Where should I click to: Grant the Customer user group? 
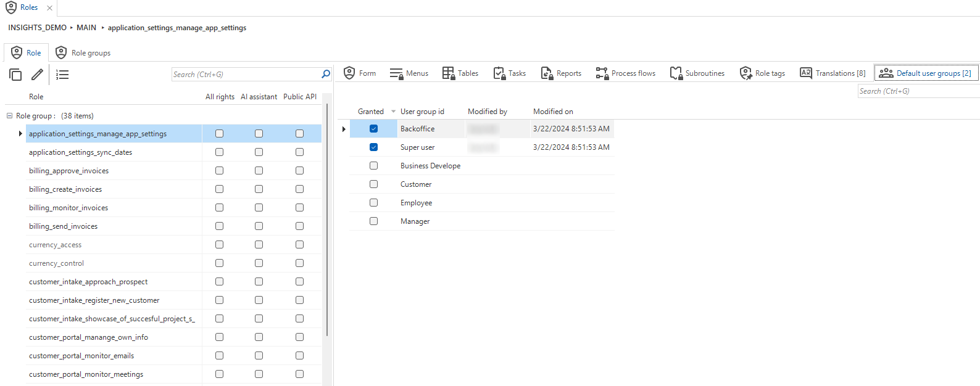[373, 184]
